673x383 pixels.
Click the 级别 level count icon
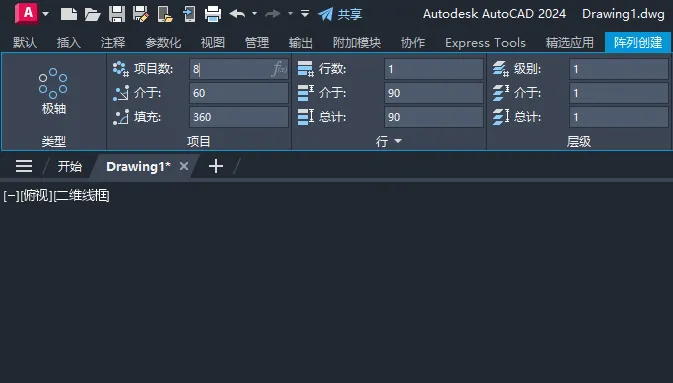tap(501, 69)
